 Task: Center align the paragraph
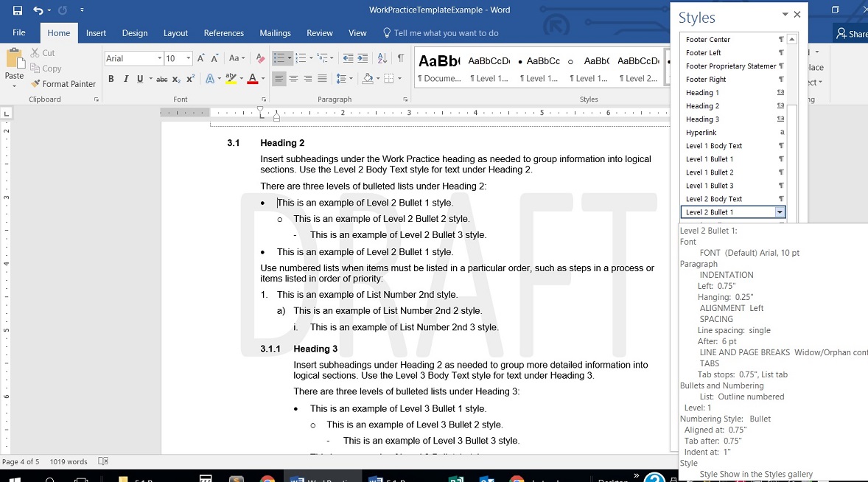coord(293,79)
